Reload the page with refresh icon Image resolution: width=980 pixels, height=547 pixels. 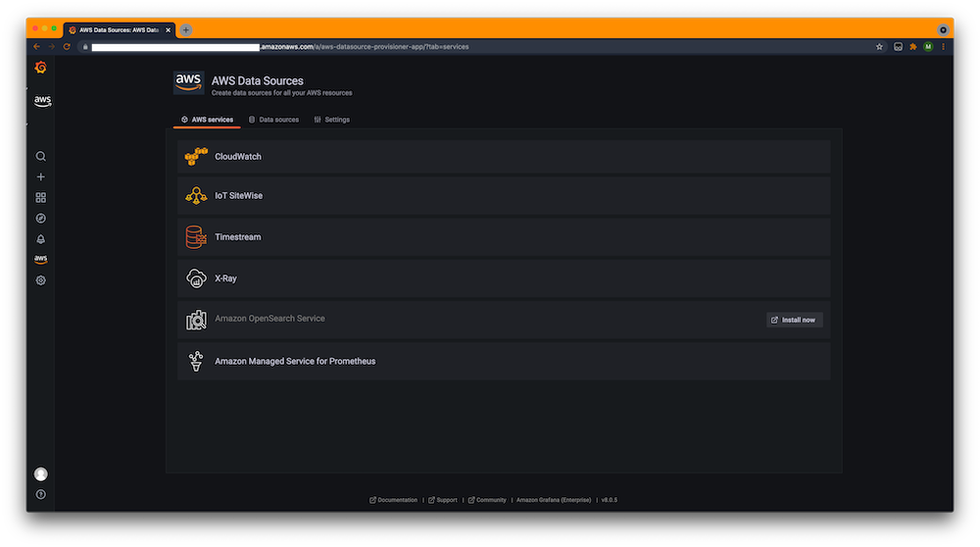67,47
